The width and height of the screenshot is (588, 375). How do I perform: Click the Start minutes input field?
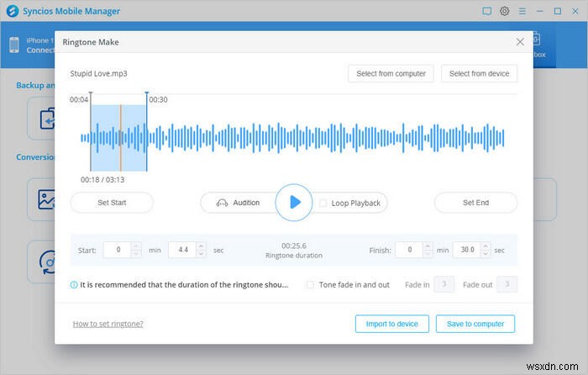118,250
